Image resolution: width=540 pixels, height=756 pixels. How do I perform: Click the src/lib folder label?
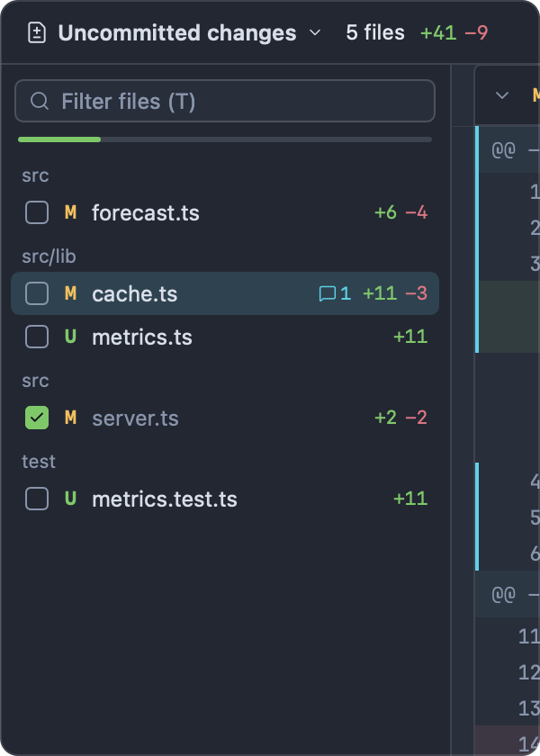(49, 256)
